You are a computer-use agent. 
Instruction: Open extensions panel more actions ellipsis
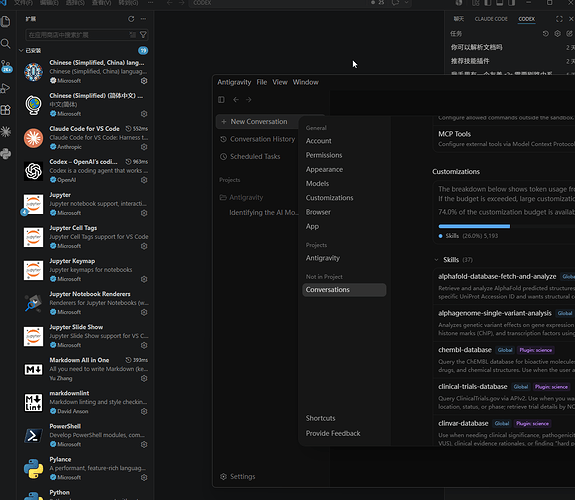click(143, 19)
